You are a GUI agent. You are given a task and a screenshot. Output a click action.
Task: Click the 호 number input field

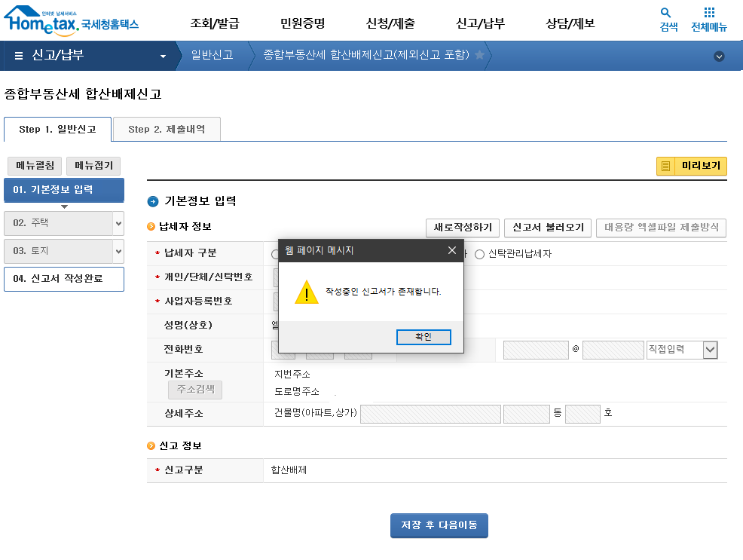[x=582, y=414]
